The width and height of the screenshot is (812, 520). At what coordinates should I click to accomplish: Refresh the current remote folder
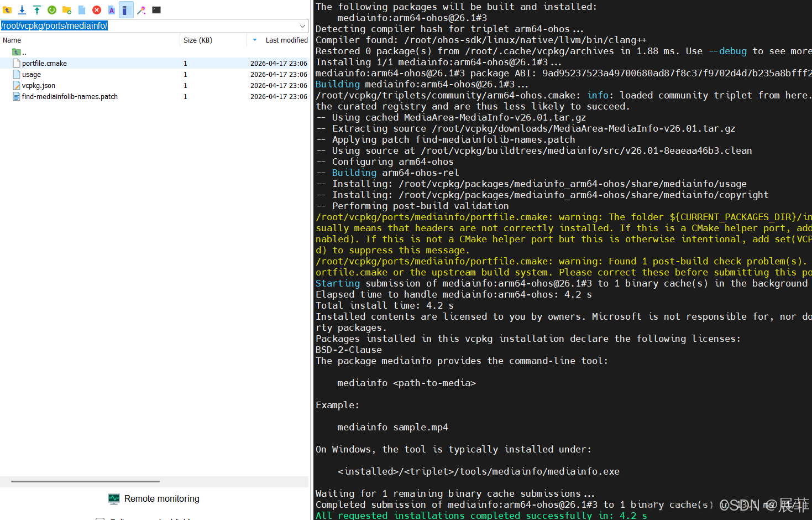coord(52,10)
